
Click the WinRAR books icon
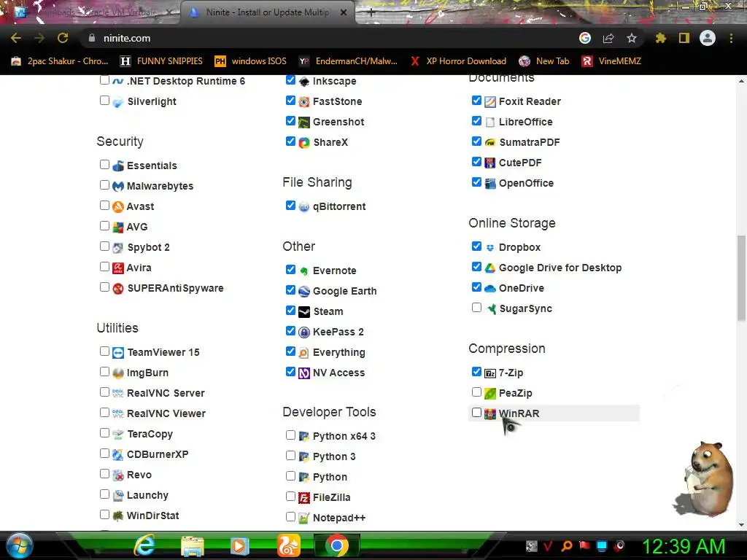490,414
